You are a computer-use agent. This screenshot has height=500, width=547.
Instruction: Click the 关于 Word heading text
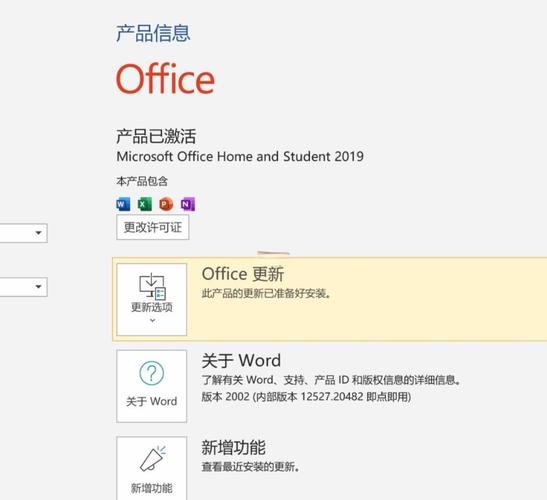tap(241, 360)
